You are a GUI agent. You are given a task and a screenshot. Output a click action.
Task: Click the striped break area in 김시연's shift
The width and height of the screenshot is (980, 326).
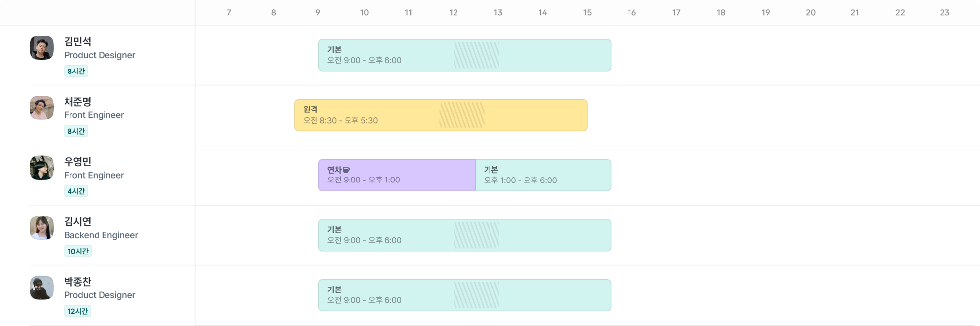pyautogui.click(x=476, y=235)
